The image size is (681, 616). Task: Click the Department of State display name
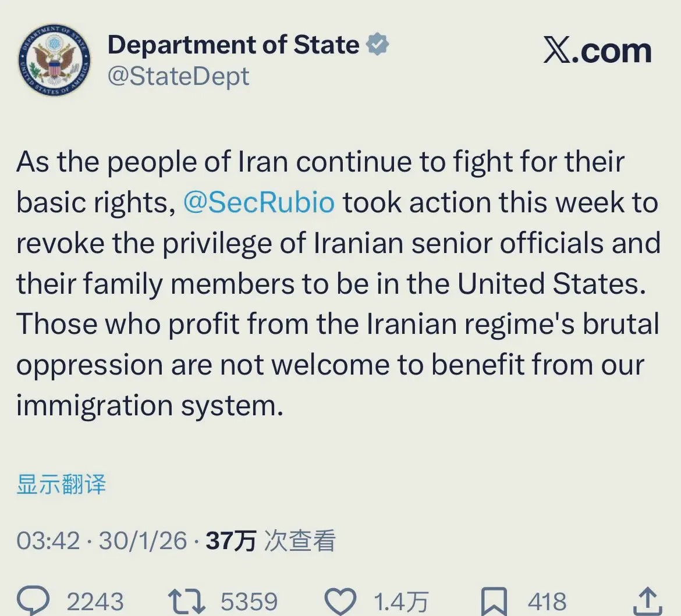click(x=233, y=45)
